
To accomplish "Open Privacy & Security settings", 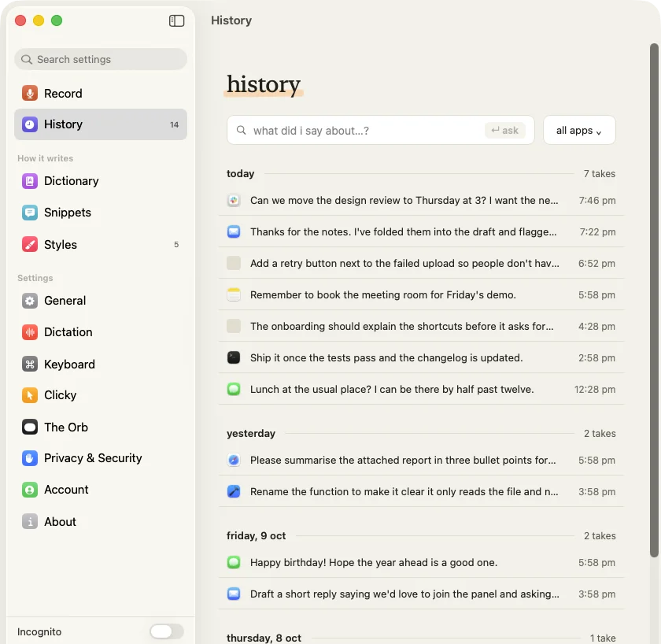I will coord(101,458).
